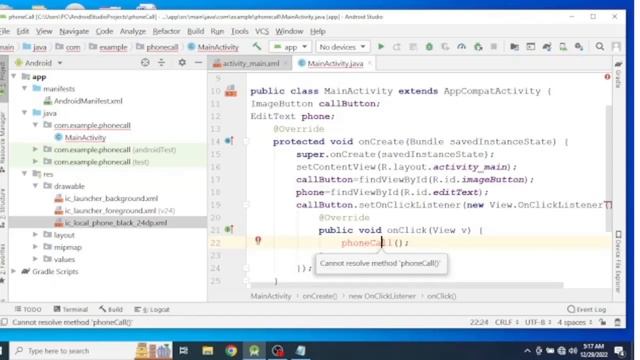This screenshot has width=640, height=360.
Task: Click onCreate() breadcrumb below editor
Action: point(320,296)
